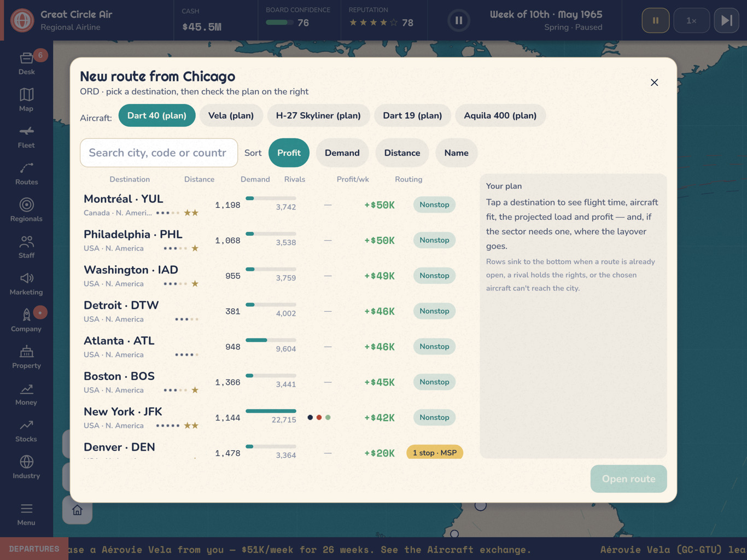This screenshot has width=747, height=560.
Task: Select the Dart 40 (plan) aircraft
Action: [x=157, y=115]
